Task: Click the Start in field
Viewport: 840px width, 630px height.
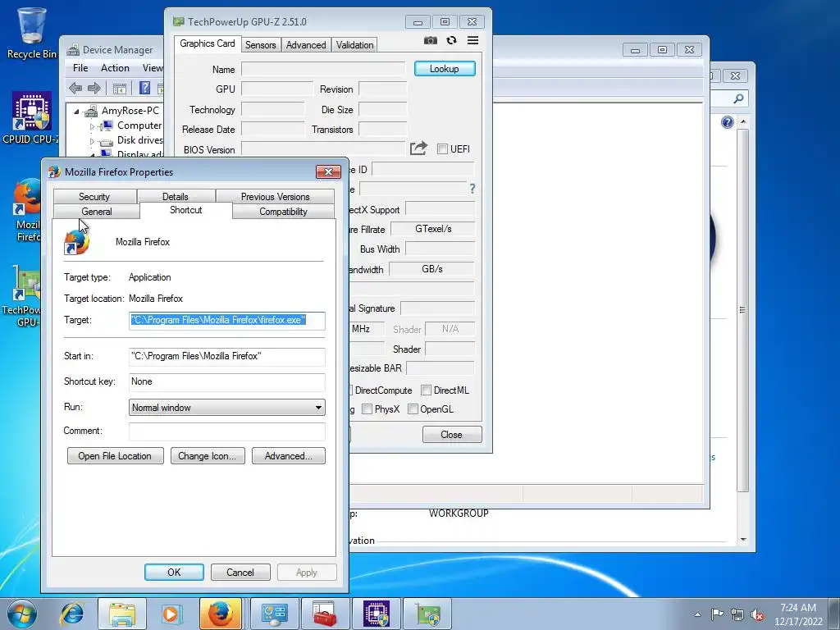Action: pyautogui.click(x=226, y=356)
